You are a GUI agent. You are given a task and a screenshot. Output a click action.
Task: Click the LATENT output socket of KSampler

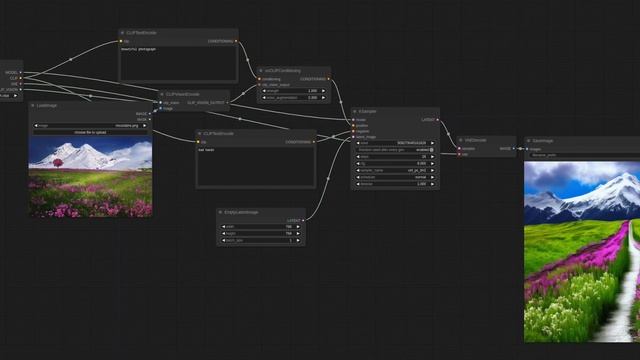[x=438, y=120]
